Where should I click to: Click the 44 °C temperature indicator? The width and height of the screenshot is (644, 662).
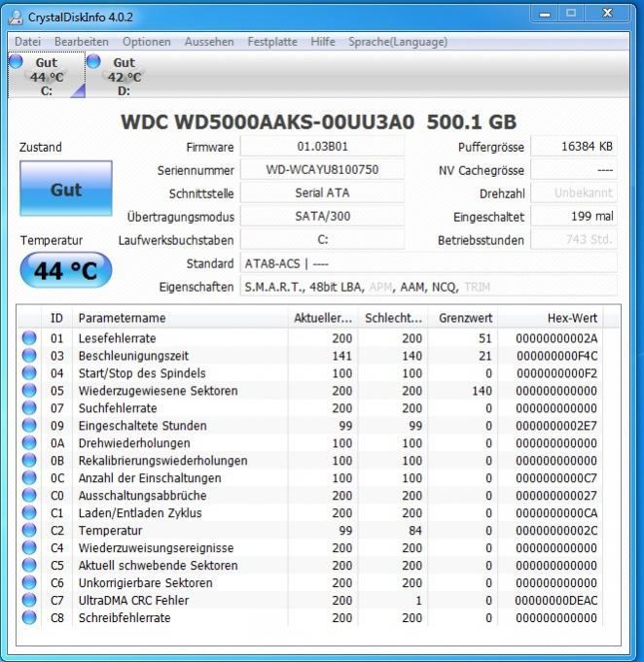coord(66,270)
